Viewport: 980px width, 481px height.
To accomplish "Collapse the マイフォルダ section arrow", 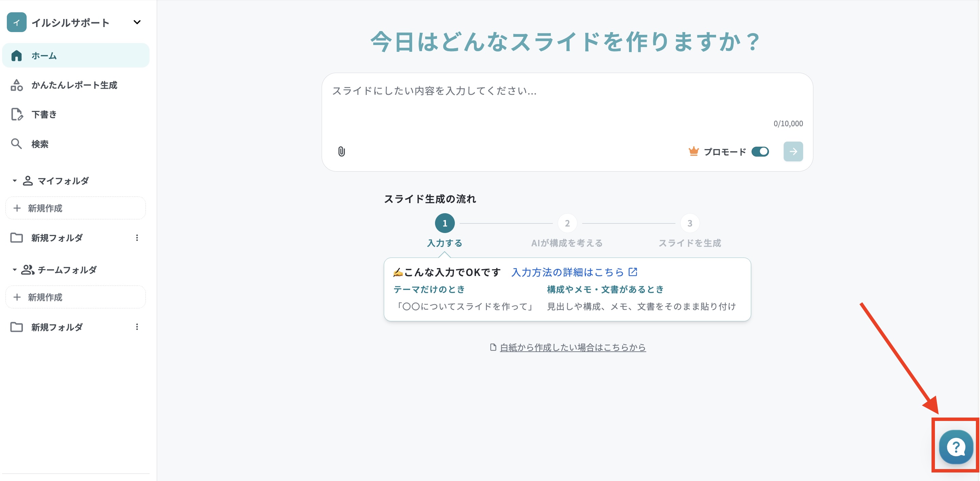I will [x=14, y=181].
